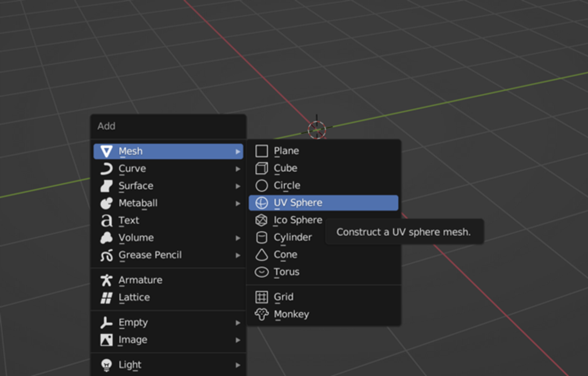Select the Grease Pencil icon
The image size is (588, 376).
coord(106,255)
